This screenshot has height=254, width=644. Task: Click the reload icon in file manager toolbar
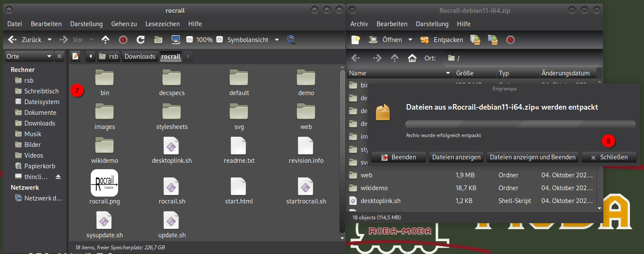(140, 40)
